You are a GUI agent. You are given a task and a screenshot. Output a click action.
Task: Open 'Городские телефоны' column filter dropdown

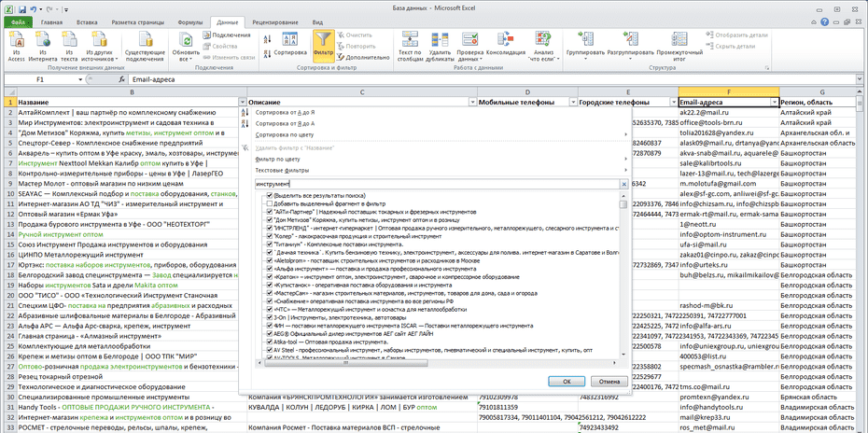point(674,103)
